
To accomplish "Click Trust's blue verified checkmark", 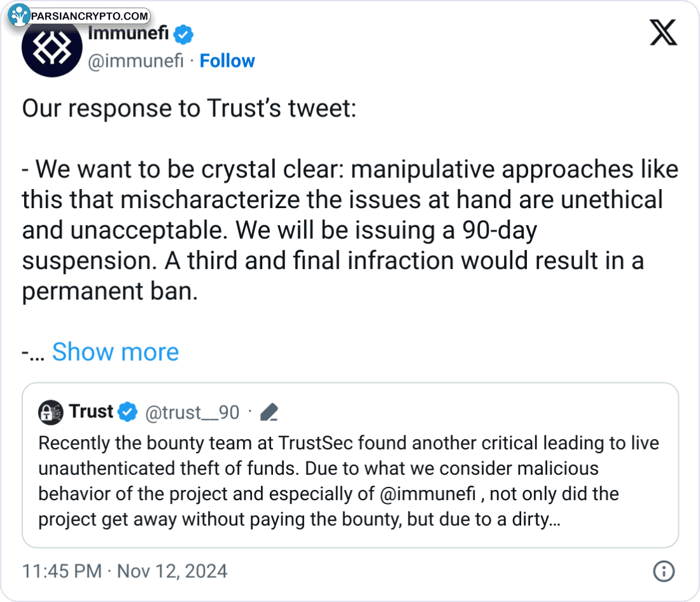I will tap(129, 412).
